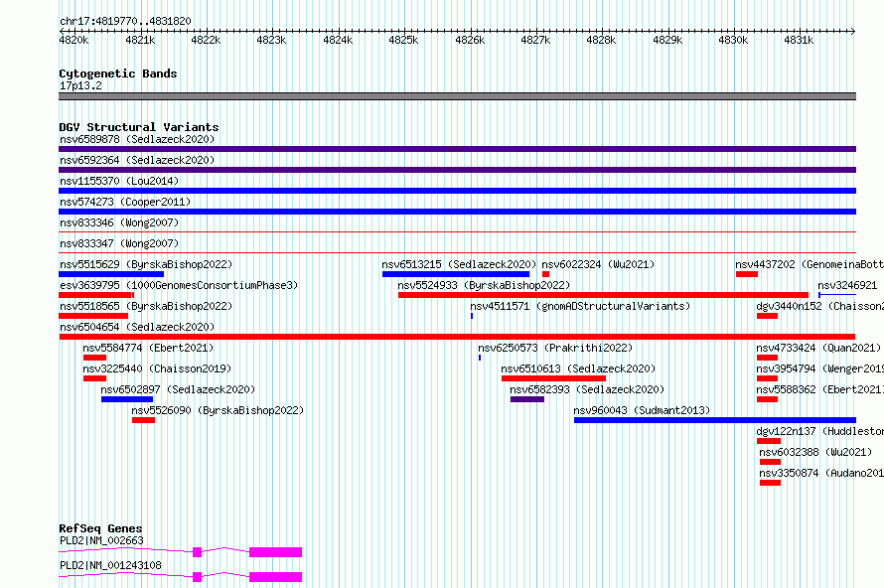Click the large exon of PLD2|NM_001243108
884x588 pixels.
[x=276, y=577]
